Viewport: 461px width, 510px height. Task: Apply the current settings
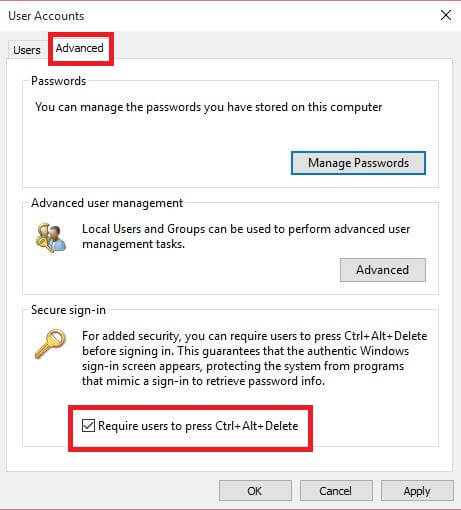click(417, 491)
